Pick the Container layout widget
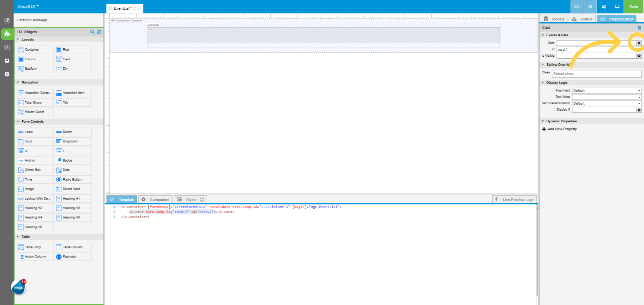 pos(36,50)
